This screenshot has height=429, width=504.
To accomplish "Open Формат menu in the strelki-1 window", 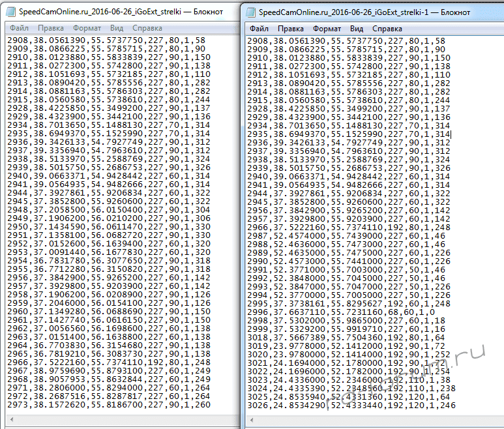I will [x=327, y=29].
